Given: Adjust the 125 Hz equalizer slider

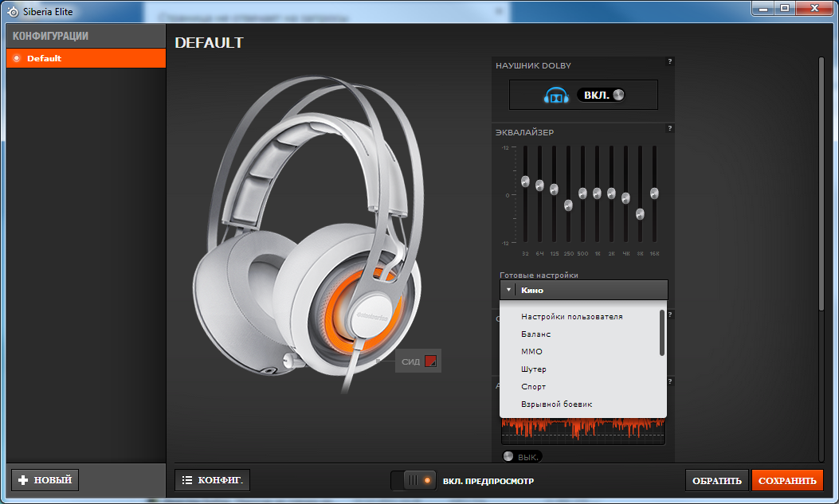Looking at the screenshot, I should pos(554,189).
